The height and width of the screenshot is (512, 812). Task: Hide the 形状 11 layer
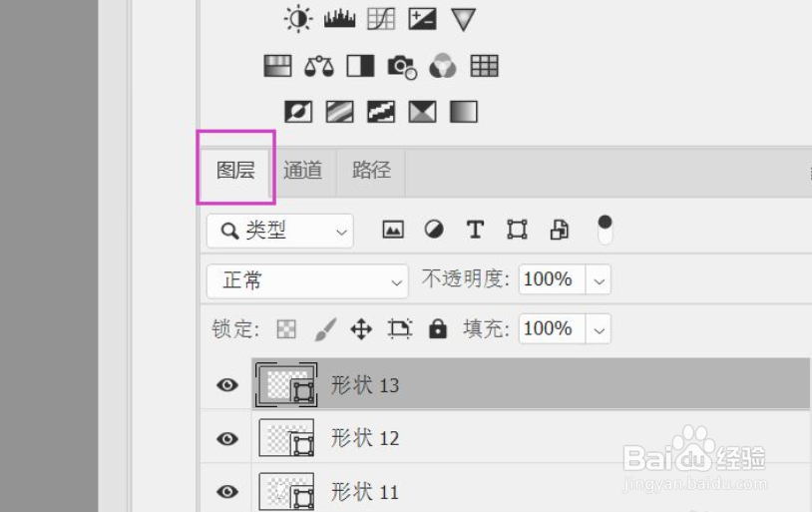point(227,491)
